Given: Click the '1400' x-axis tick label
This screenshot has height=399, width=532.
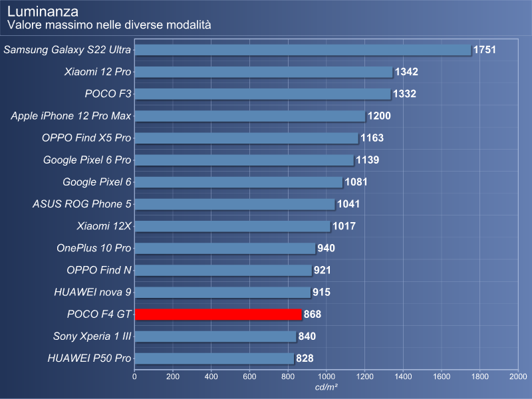Looking at the screenshot, I should click(403, 376).
